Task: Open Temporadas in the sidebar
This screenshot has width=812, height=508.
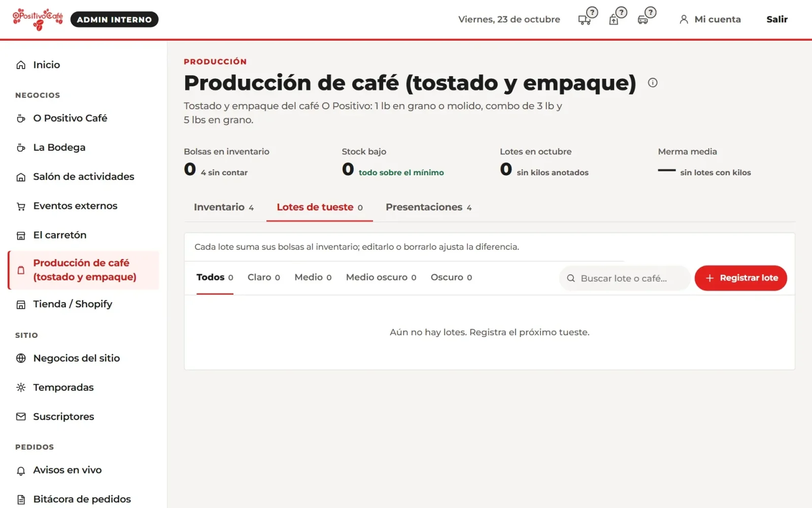Action: (x=84, y=388)
